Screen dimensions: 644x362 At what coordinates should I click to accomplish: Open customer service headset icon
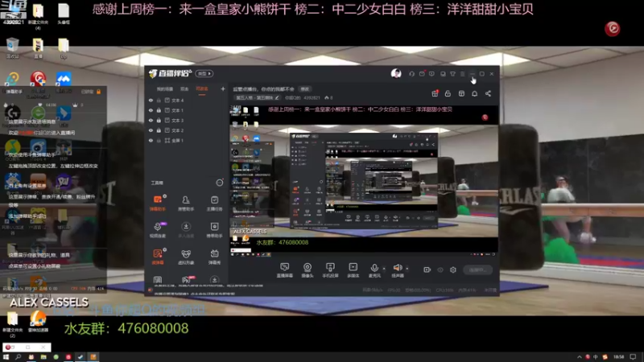[x=411, y=74]
